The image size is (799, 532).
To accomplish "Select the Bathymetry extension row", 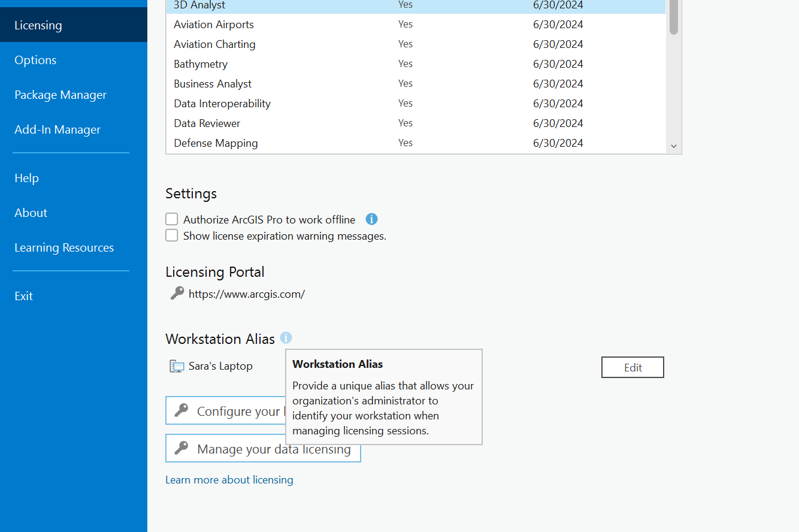I will pos(416,64).
